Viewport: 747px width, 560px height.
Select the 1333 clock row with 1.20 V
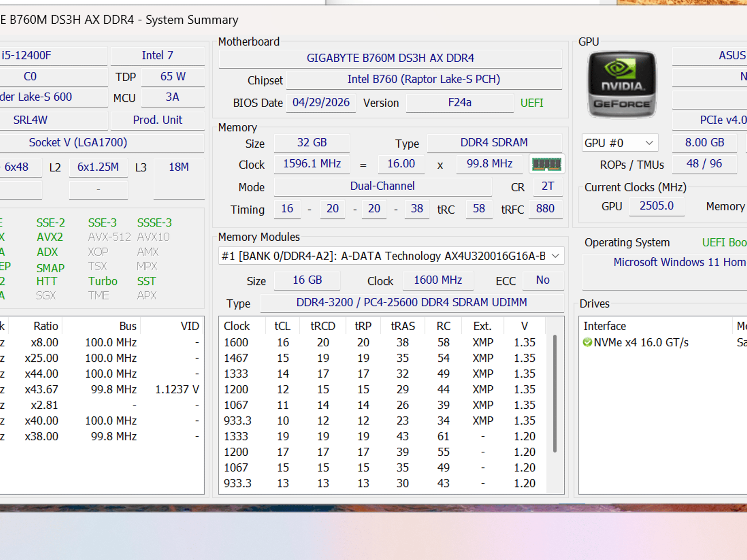click(383, 436)
